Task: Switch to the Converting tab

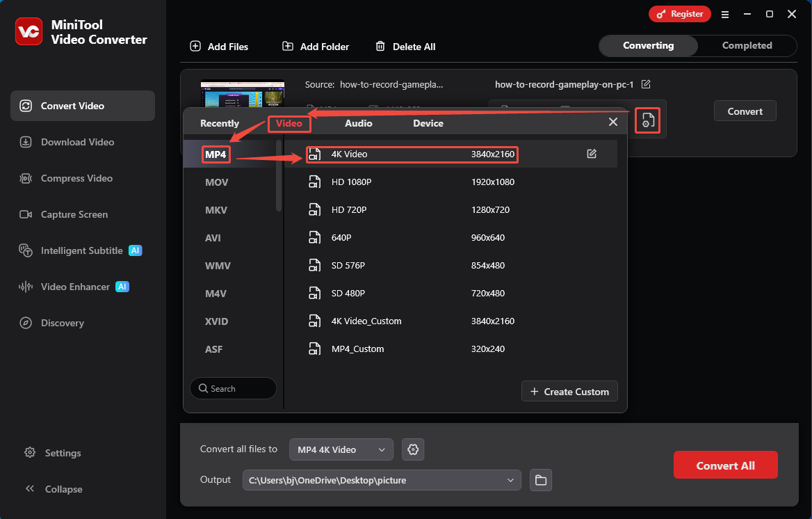Action: [x=649, y=46]
